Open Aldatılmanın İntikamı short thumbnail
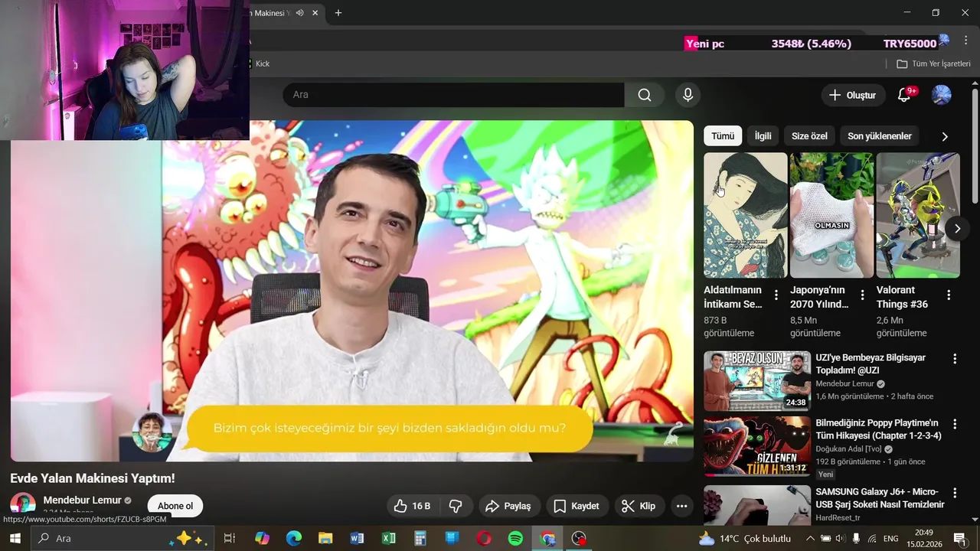 point(746,215)
